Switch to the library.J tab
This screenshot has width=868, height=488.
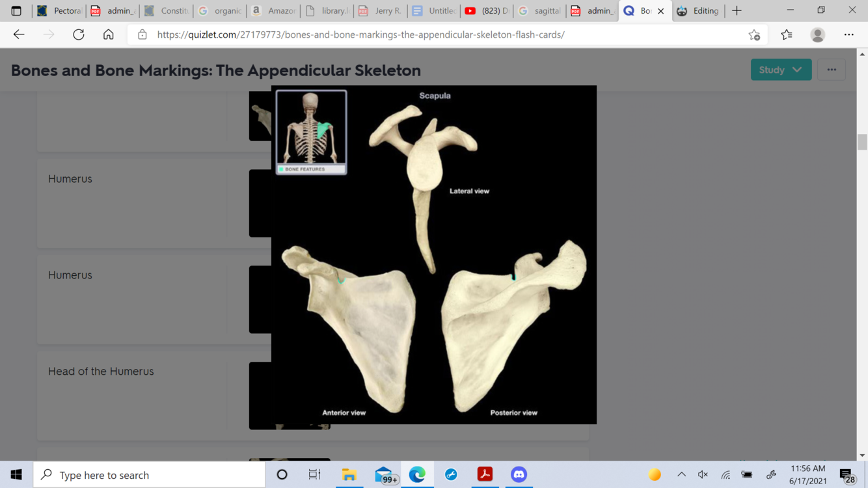point(326,10)
